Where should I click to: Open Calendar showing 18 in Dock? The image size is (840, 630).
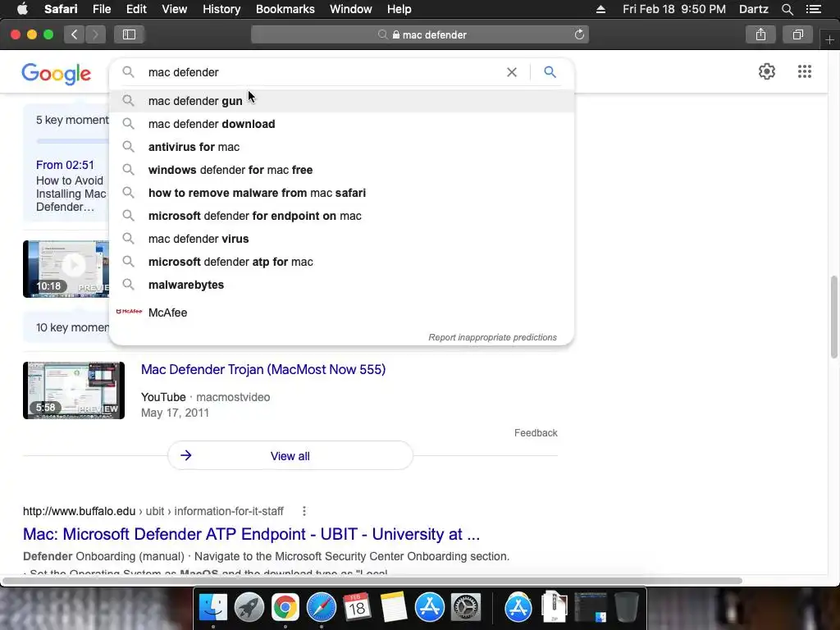(358, 607)
